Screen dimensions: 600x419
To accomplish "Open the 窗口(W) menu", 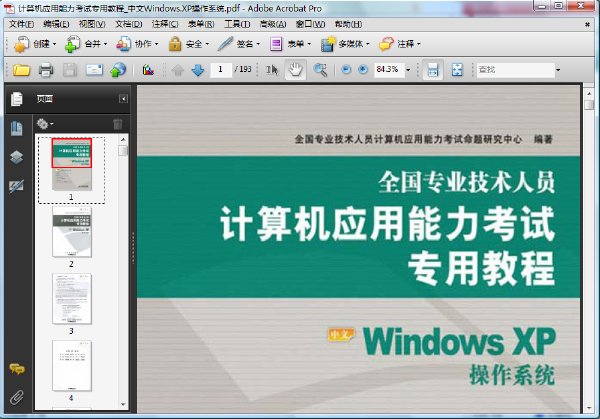I will pos(310,24).
